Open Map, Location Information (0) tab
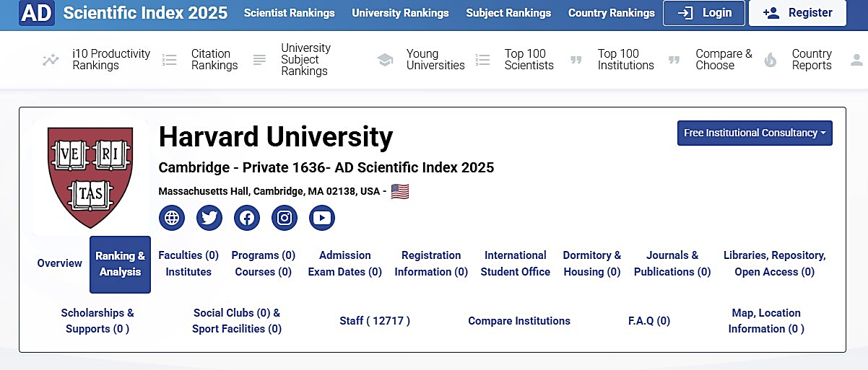The width and height of the screenshot is (868, 370). (x=766, y=321)
